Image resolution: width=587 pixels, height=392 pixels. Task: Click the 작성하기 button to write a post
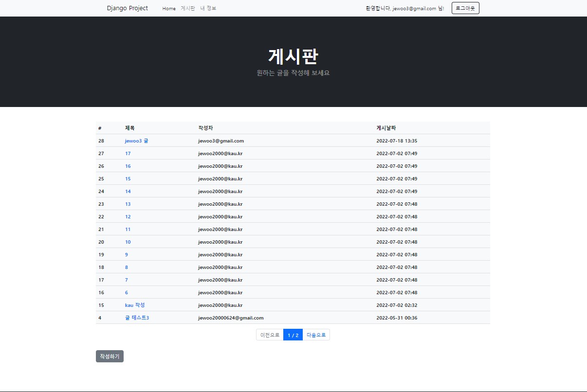110,356
